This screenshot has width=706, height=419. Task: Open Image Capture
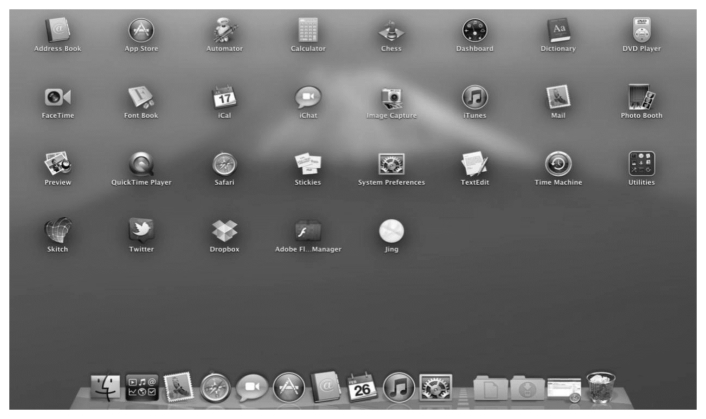click(x=391, y=98)
